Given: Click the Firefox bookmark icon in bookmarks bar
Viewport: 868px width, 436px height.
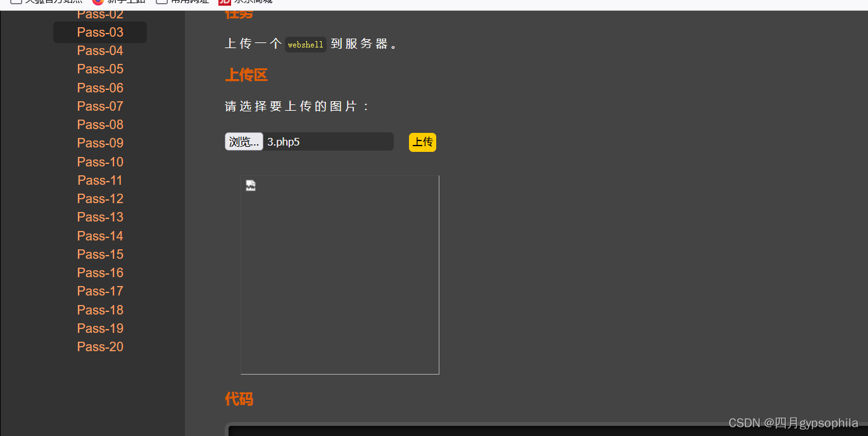Looking at the screenshot, I should [x=98, y=3].
